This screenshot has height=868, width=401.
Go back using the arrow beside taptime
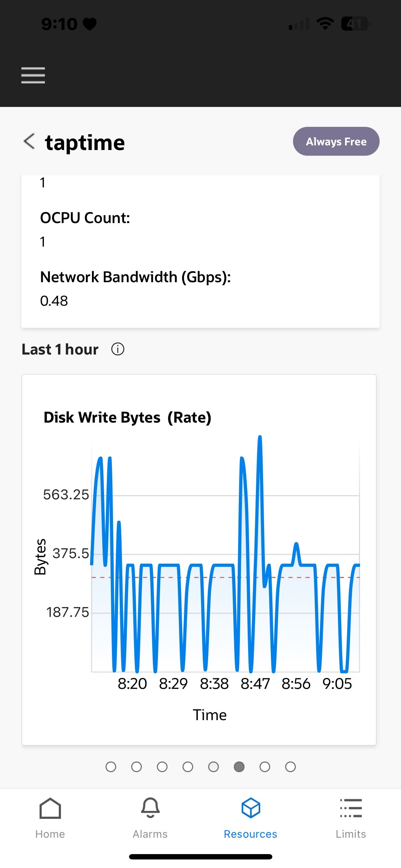coord(29,141)
